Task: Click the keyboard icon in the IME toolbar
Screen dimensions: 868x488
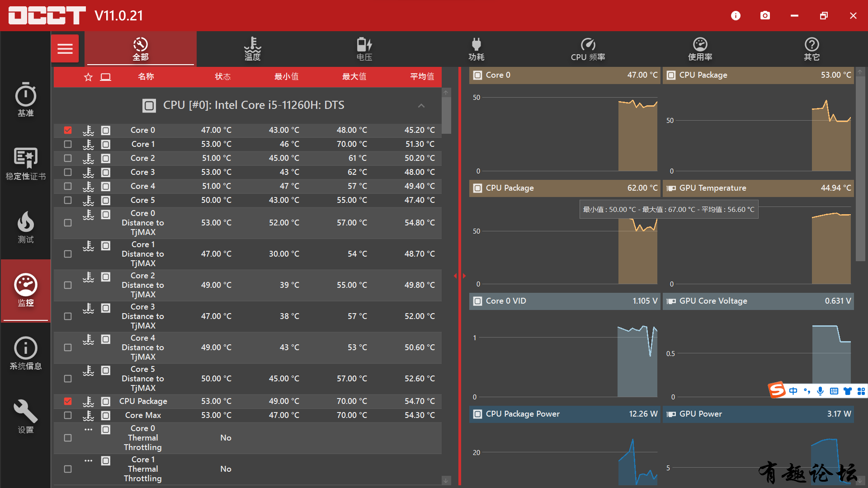Action: [834, 391]
